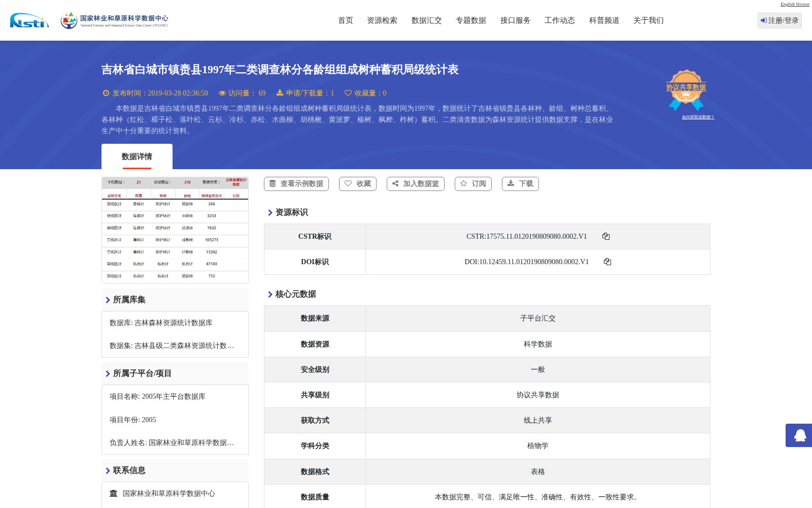The width and height of the screenshot is (812, 508).
Task: Click the NSTI logo
Action: coord(29,20)
